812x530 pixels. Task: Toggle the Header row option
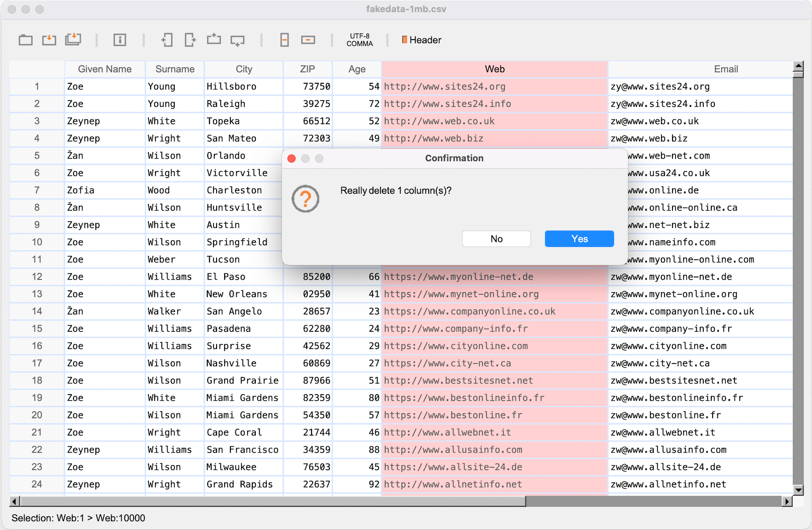pyautogui.click(x=421, y=40)
